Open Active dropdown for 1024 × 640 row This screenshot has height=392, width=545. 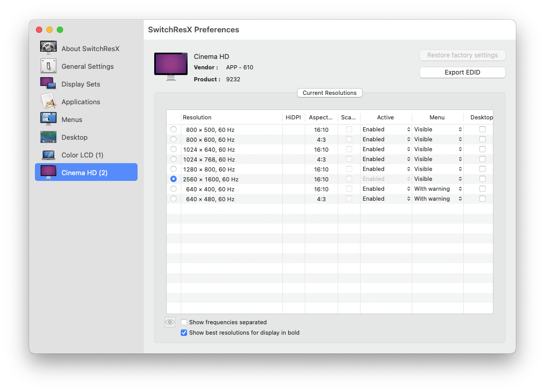[386, 149]
